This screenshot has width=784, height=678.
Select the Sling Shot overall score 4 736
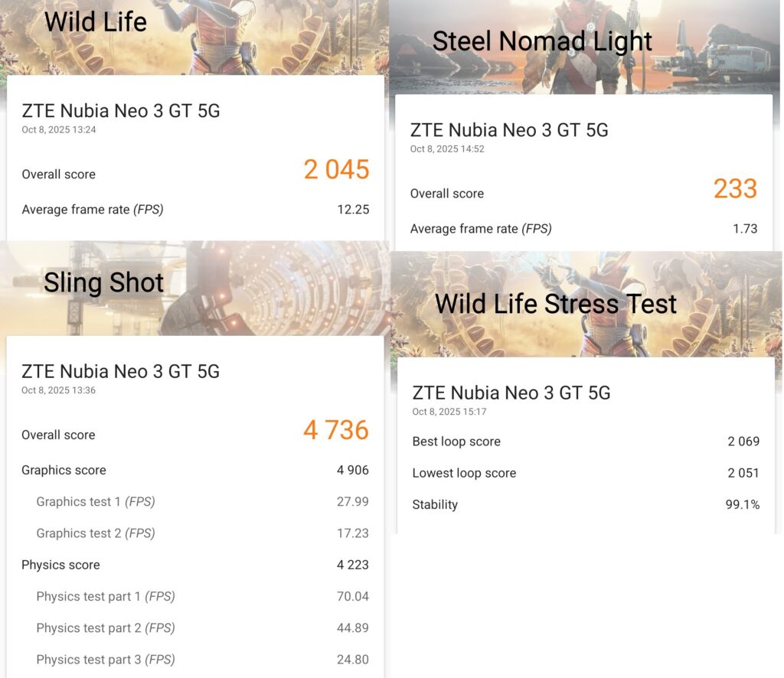(335, 431)
